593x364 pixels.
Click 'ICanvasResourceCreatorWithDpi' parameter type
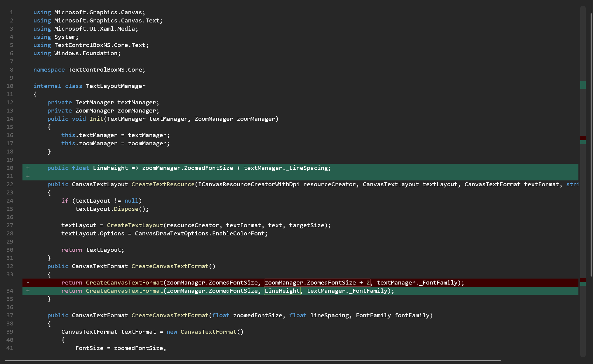click(x=249, y=184)
